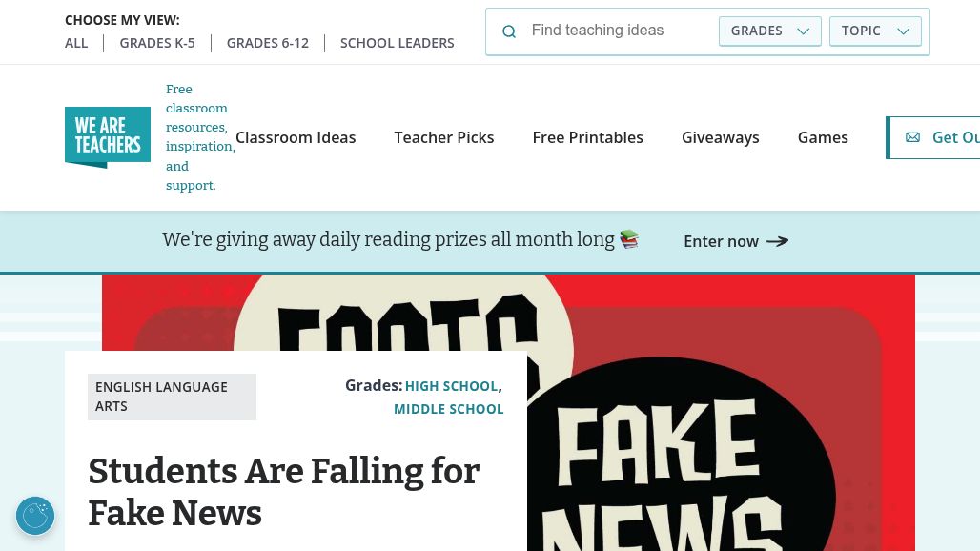Click the envelope newsletter icon
Viewport: 980px width, 551px height.
click(x=912, y=137)
